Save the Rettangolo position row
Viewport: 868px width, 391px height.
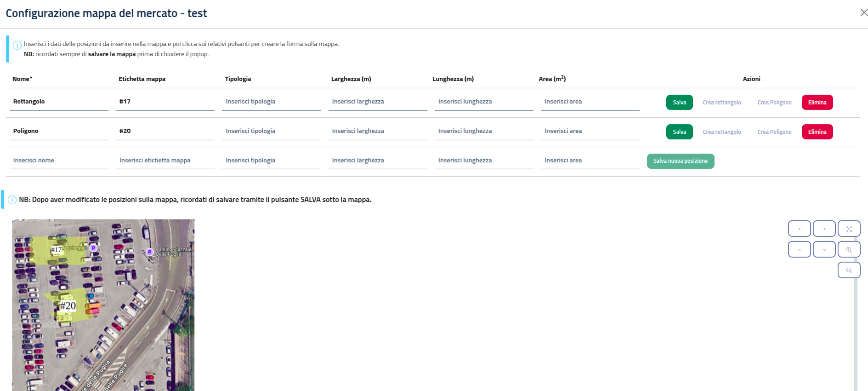point(679,102)
